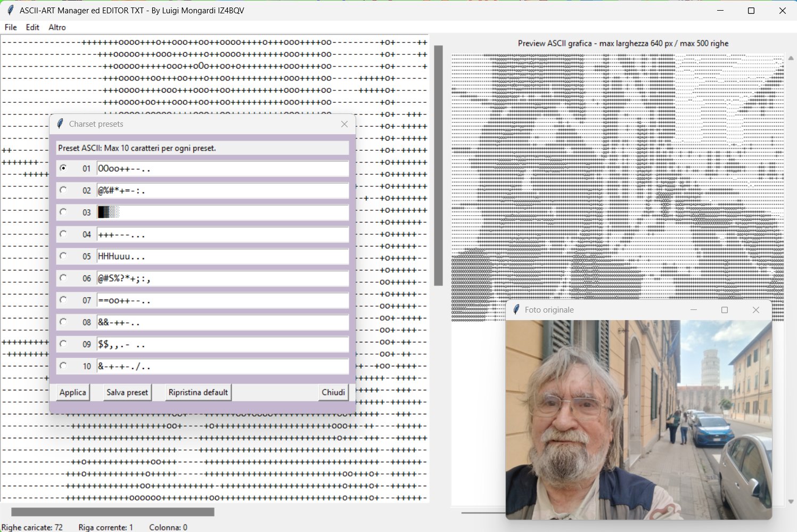Maximize the main ASCII-ART Manager window
The width and height of the screenshot is (797, 532).
pyautogui.click(x=751, y=11)
